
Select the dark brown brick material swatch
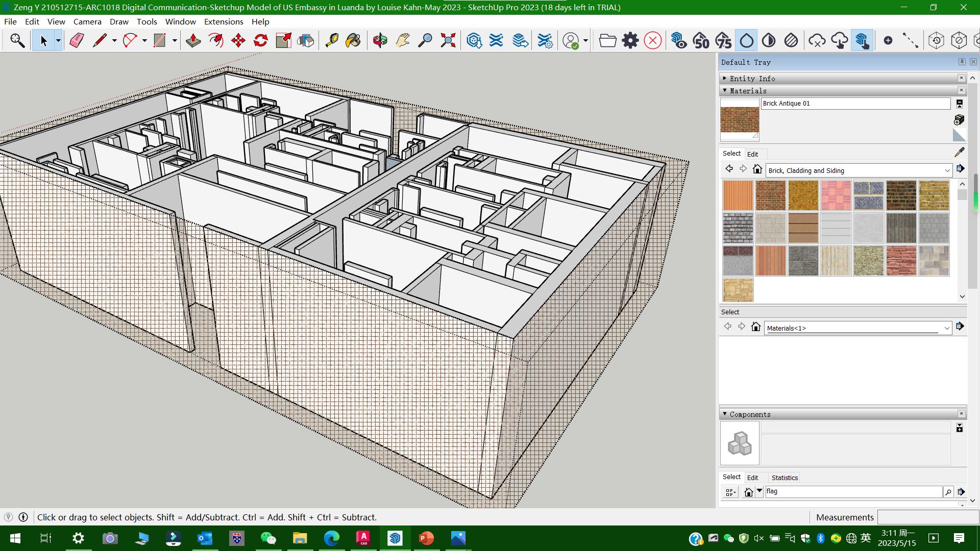tap(901, 195)
